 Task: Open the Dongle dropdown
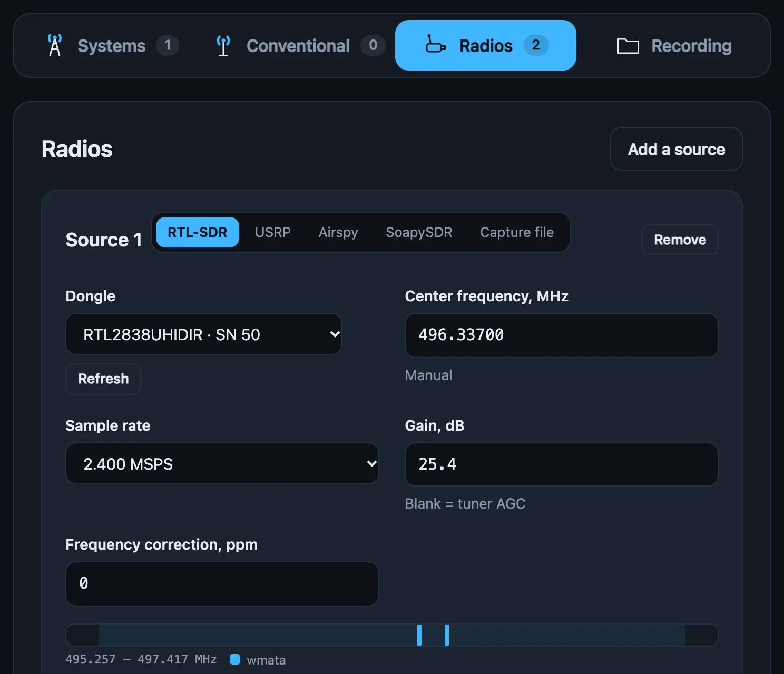pos(204,334)
